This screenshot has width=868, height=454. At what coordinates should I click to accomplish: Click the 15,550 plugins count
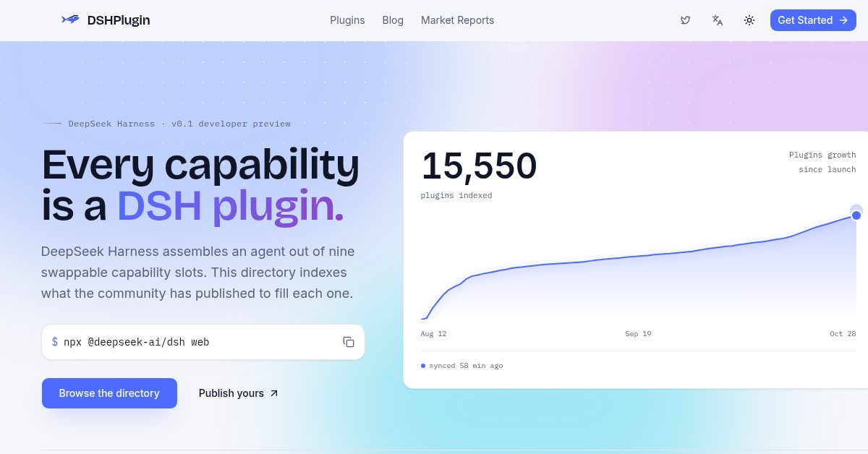[x=480, y=166]
